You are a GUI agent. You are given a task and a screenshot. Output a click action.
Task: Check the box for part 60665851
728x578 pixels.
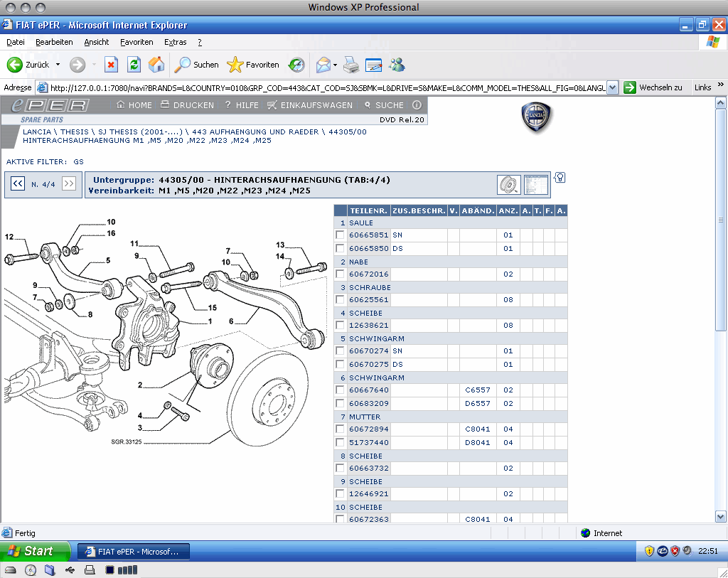340,235
